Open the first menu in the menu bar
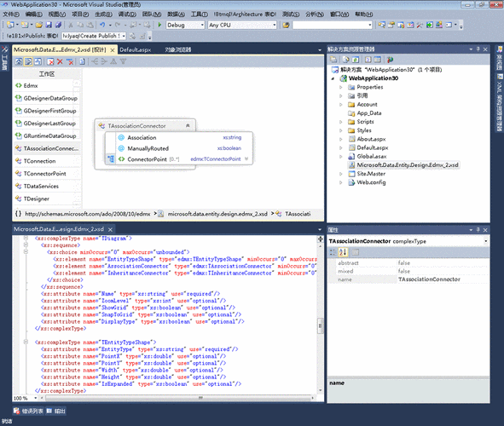This screenshot has height=426, width=504. [11, 14]
